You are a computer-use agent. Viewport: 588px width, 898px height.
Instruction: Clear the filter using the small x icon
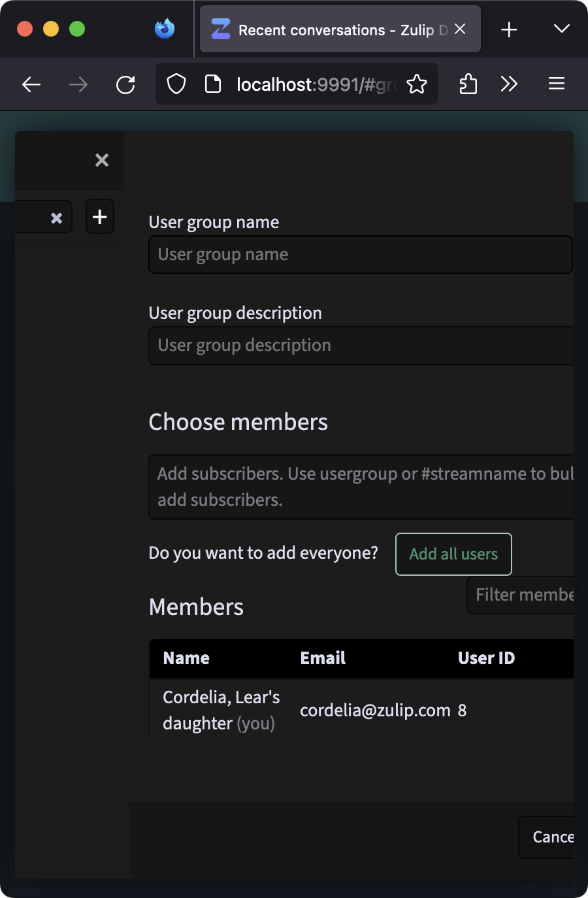(x=56, y=216)
